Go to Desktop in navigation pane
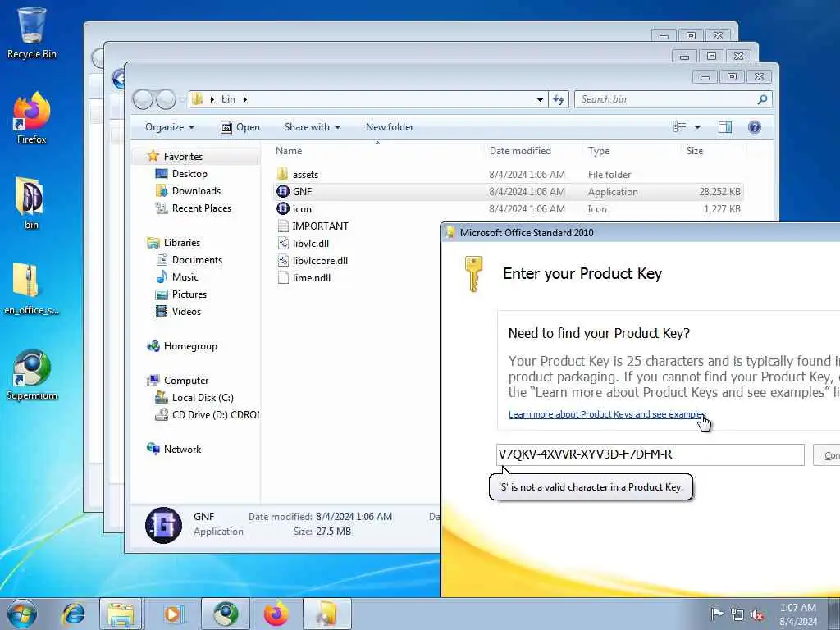This screenshot has height=630, width=840. pos(189,174)
